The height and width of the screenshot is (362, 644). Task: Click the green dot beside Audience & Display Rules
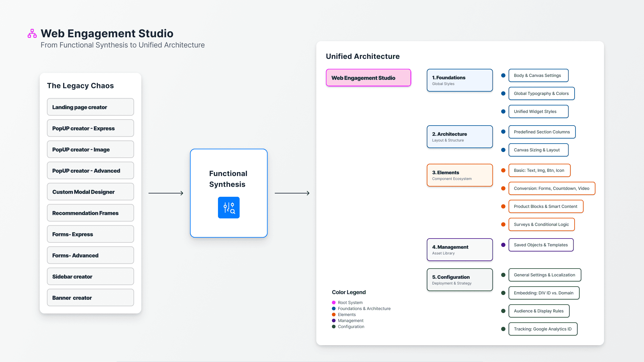click(x=503, y=311)
